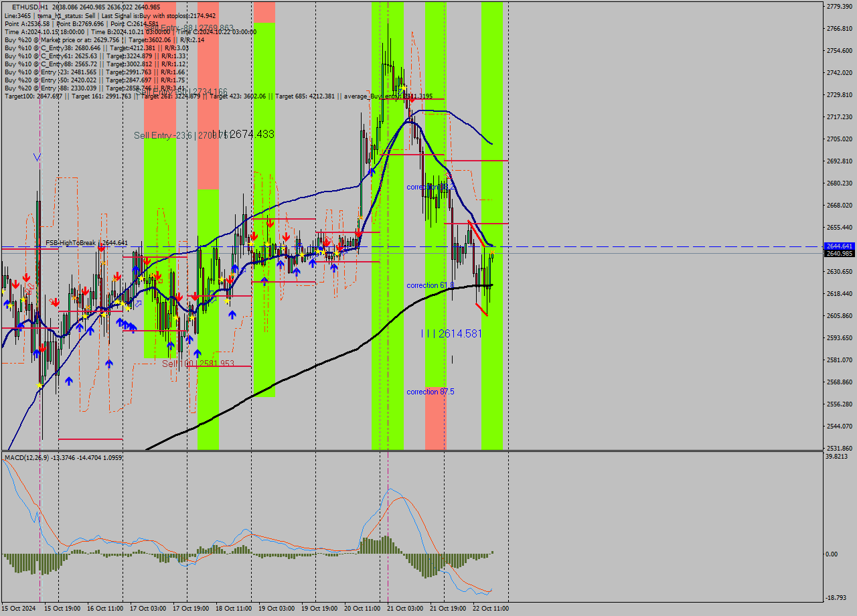Click the '18 Oct 11:00' time axis label
The width and height of the screenshot is (857, 616).
[x=234, y=609]
